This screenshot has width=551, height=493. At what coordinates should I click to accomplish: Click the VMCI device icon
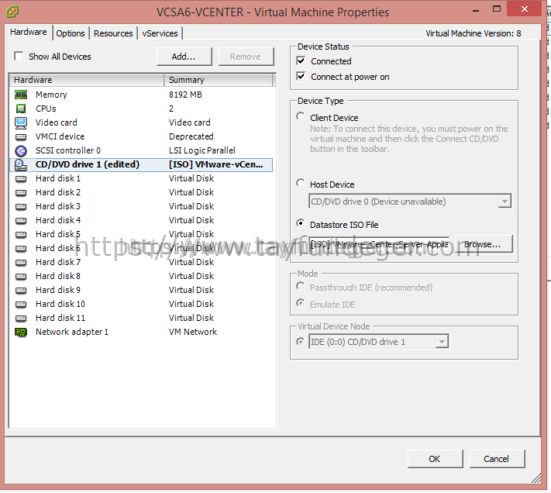tap(21, 137)
